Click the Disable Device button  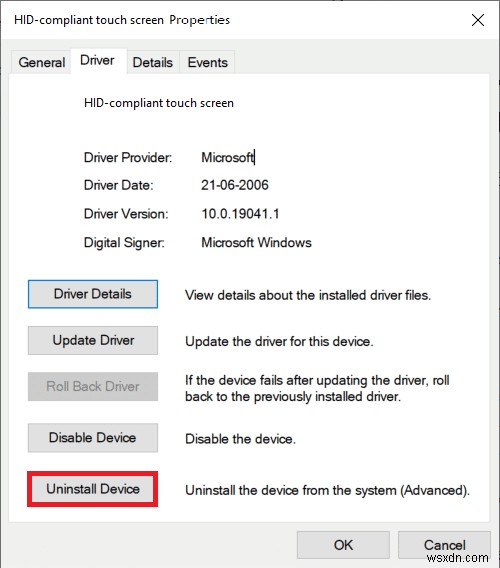pos(93,438)
